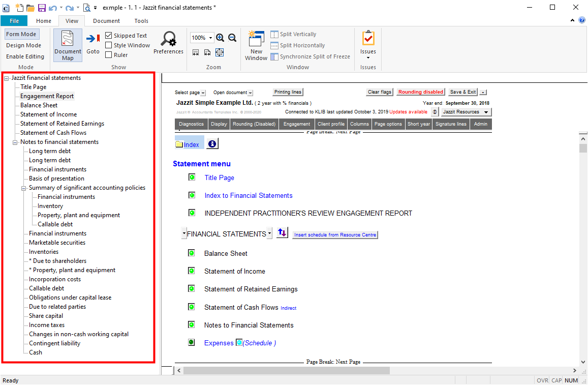
Task: Click the Save icon in quick access toolbar
Action: pyautogui.click(x=41, y=8)
